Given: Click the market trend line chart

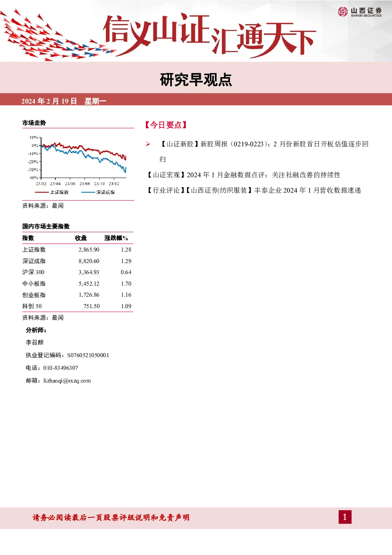Looking at the screenshot, I should (x=79, y=161).
